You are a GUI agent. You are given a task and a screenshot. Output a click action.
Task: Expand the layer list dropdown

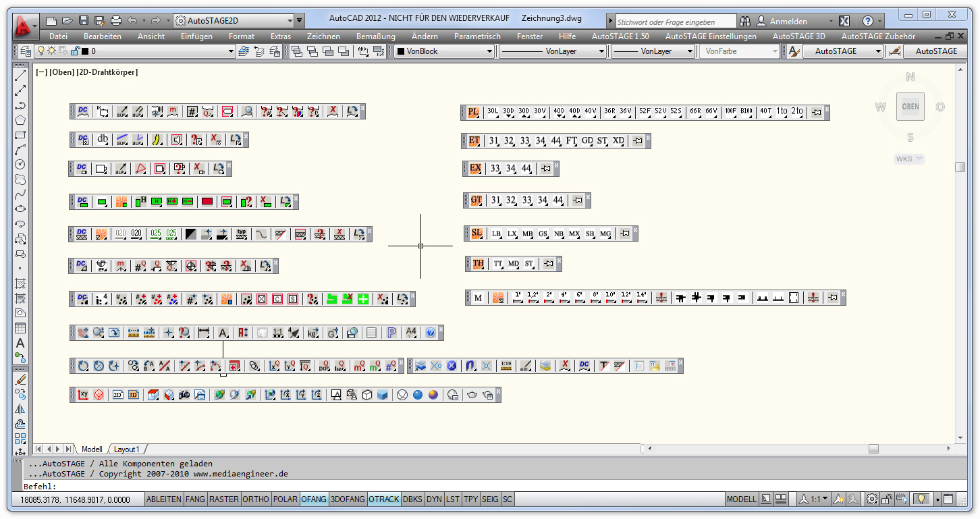point(231,51)
